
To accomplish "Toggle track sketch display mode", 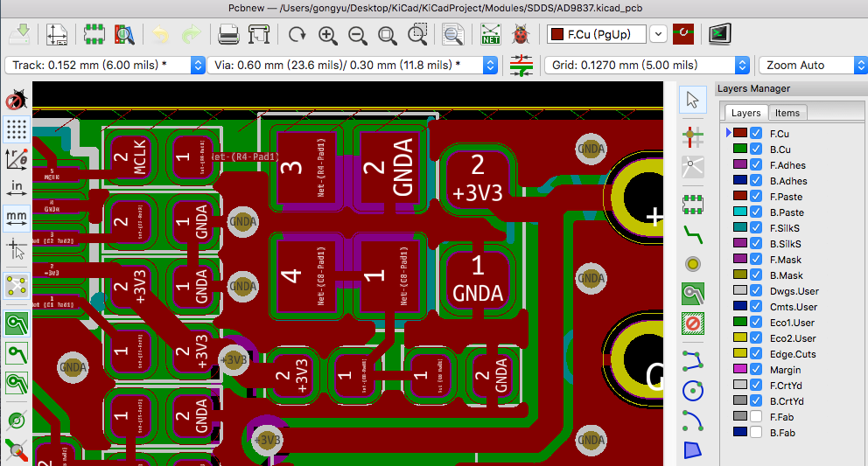I will (x=17, y=450).
